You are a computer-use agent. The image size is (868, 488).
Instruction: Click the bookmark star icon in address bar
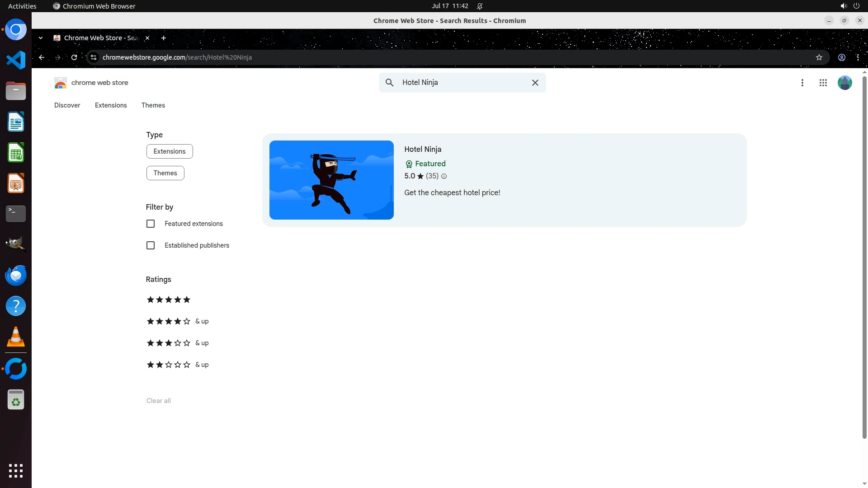click(x=819, y=57)
